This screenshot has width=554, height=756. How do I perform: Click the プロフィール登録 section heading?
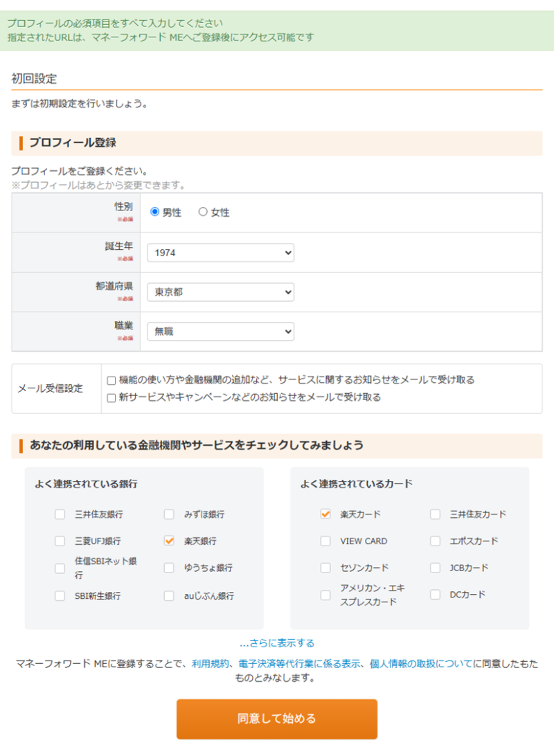click(73, 143)
